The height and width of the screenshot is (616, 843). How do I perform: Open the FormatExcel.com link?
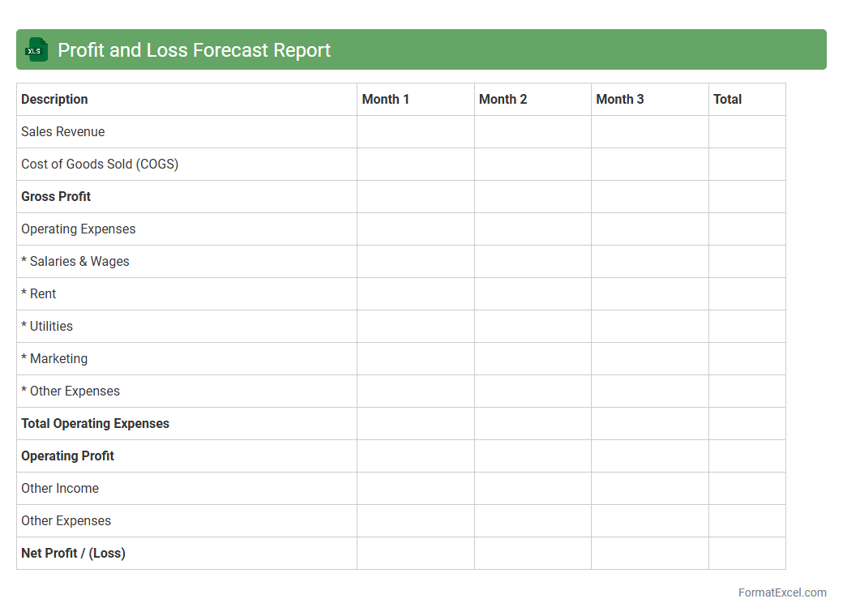tap(781, 592)
